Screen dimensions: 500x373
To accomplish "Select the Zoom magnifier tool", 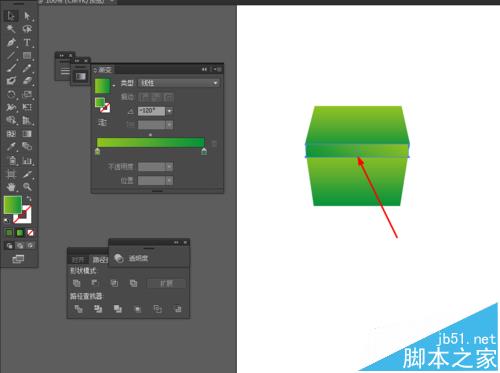I will click(x=27, y=187).
